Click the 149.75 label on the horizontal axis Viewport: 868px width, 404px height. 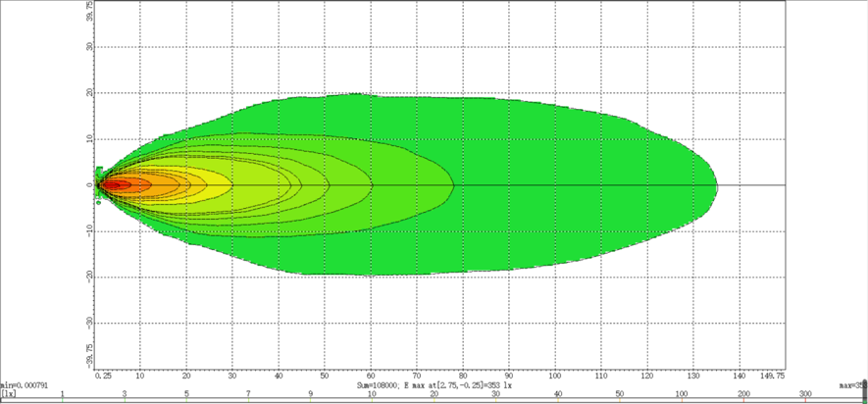(x=773, y=376)
